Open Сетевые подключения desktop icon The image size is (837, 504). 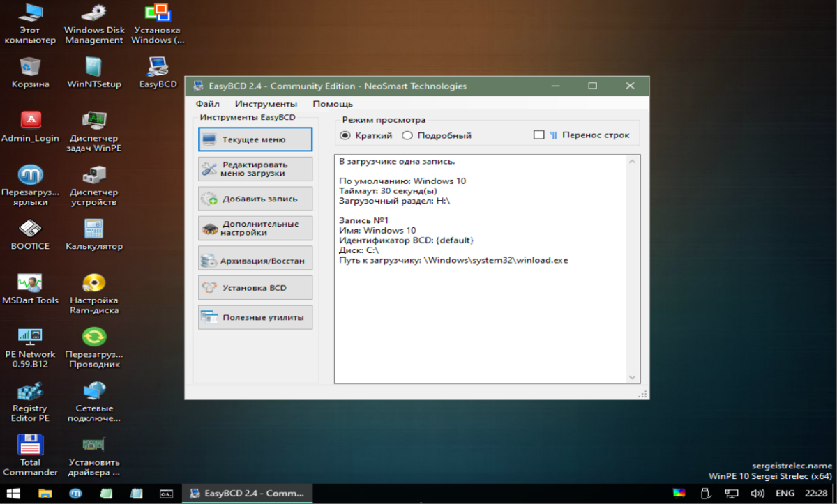[94, 402]
